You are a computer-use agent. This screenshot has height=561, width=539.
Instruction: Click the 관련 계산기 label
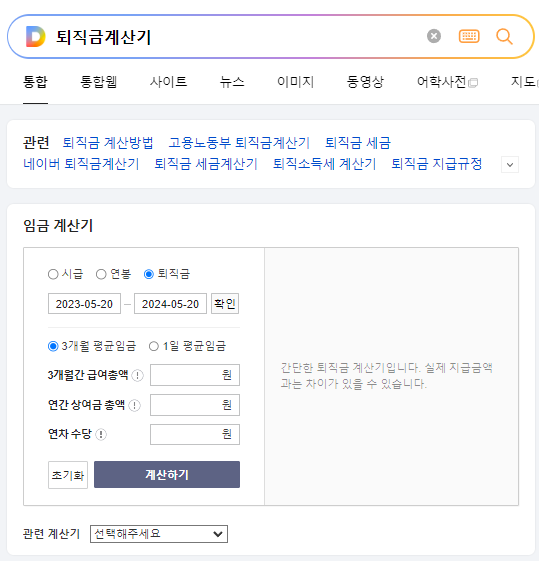(52, 534)
